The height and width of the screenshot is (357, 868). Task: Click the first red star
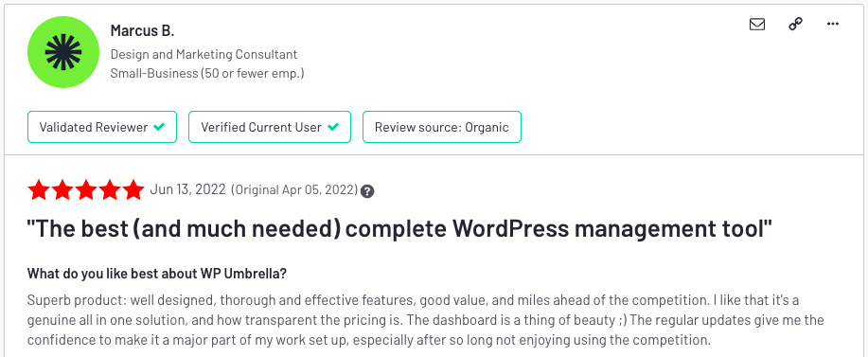[x=39, y=189]
